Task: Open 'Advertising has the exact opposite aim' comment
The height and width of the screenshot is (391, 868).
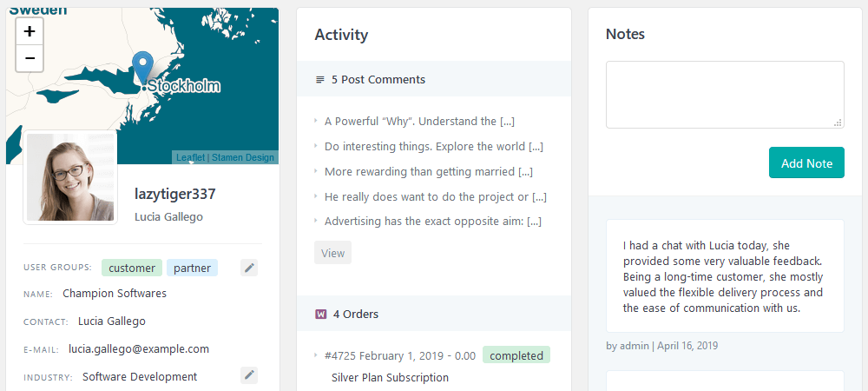Action: pos(433,222)
